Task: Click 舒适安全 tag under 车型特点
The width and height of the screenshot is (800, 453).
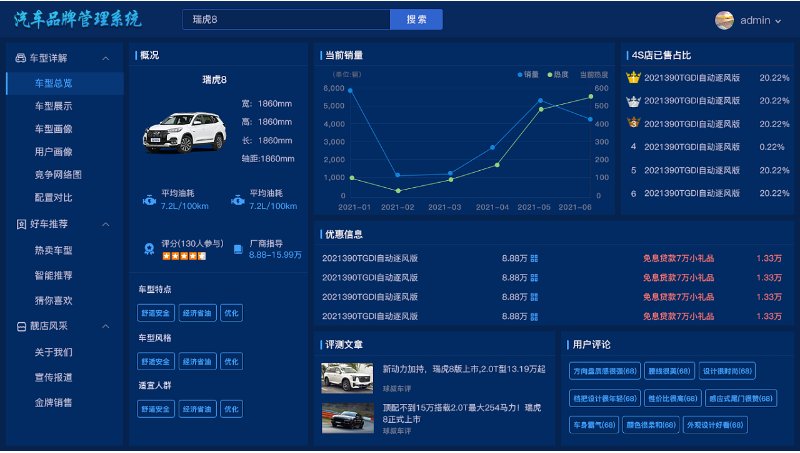Action: pos(156,313)
